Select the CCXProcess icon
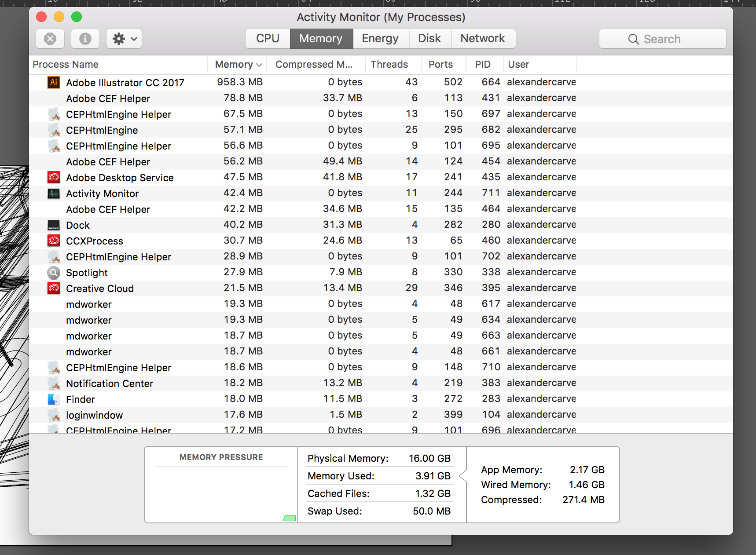756x555 pixels. (54, 241)
